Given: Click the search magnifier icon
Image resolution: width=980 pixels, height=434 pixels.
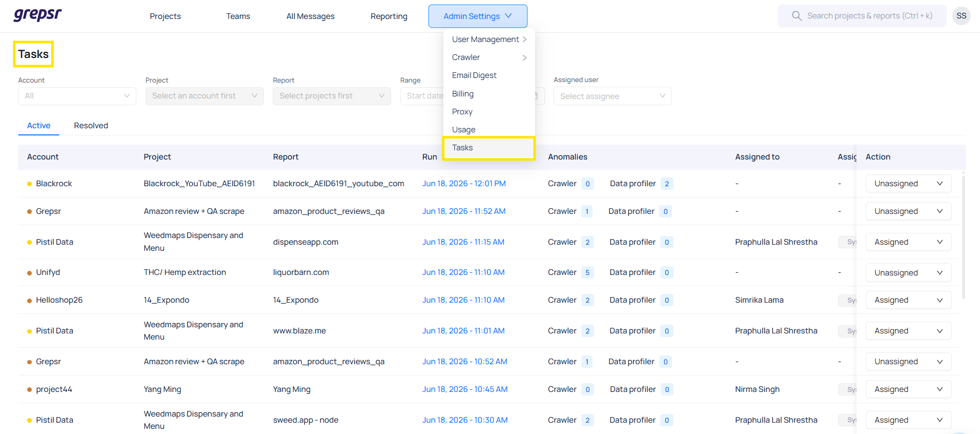Looking at the screenshot, I should [x=797, y=16].
